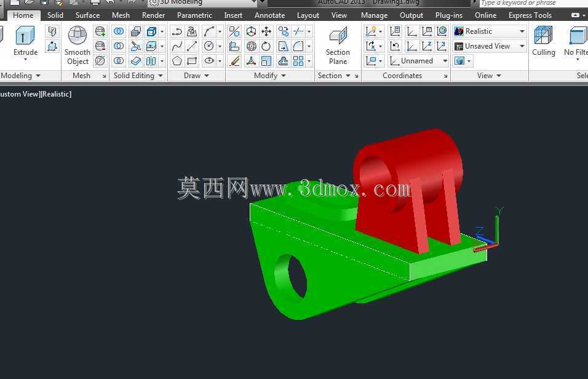
Task: Select the Thicken tool in Solid Editing
Action: (136, 61)
